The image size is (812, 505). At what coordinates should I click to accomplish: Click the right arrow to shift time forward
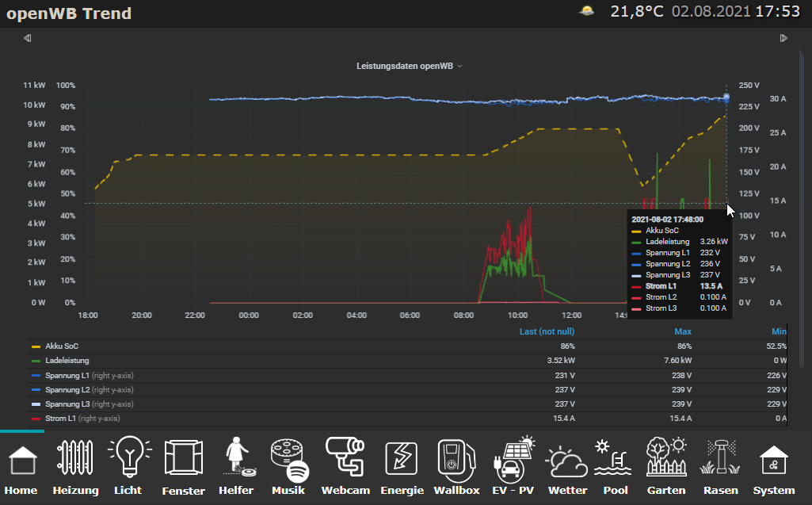(x=783, y=38)
